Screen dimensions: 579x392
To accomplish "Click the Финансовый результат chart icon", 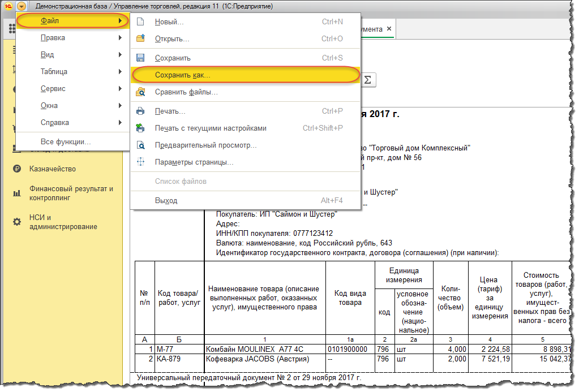I will pos(17,193).
